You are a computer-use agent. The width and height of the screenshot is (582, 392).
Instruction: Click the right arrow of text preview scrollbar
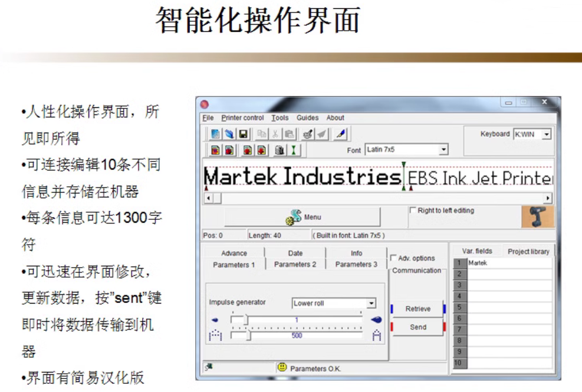click(548, 198)
